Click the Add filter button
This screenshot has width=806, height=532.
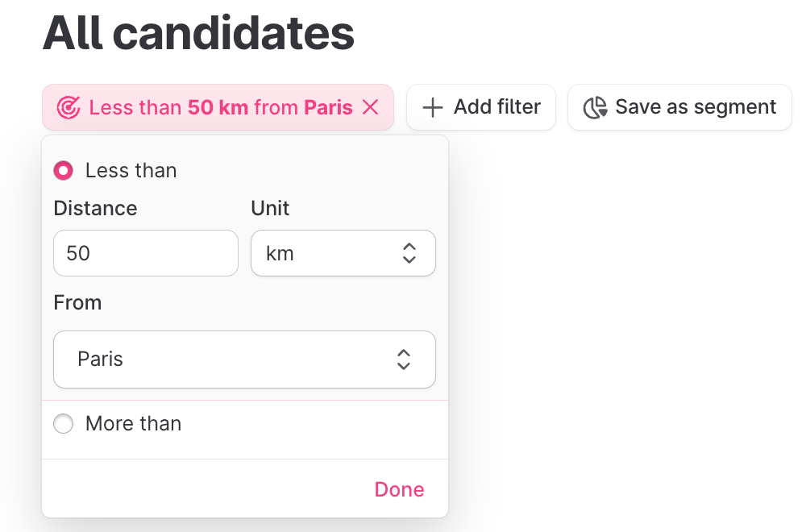click(481, 107)
